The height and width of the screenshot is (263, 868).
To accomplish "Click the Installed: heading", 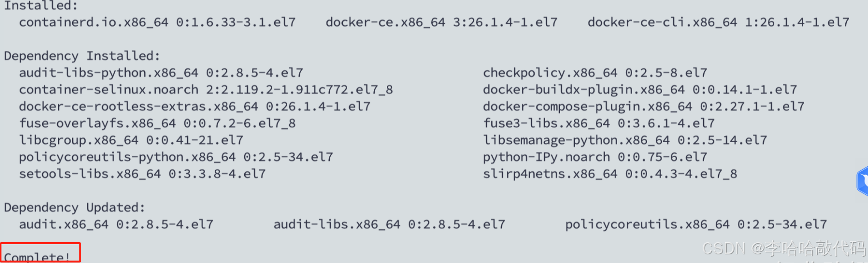I will coord(41,6).
